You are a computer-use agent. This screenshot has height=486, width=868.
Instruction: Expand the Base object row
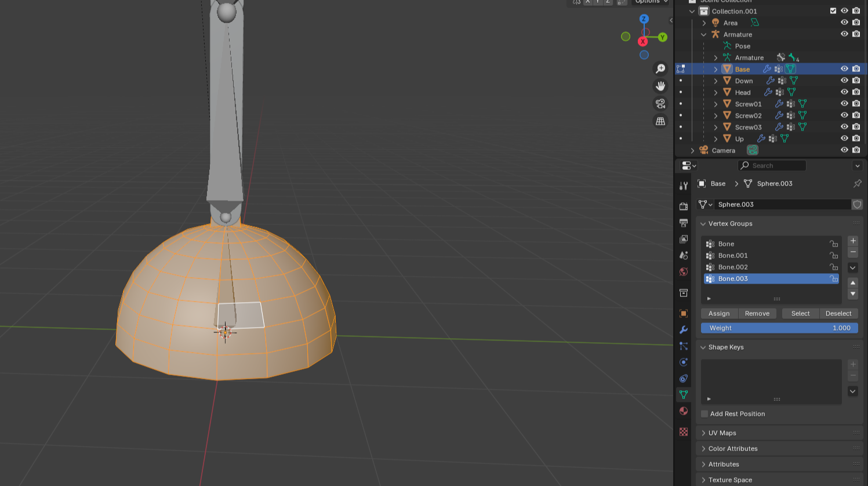pos(716,69)
